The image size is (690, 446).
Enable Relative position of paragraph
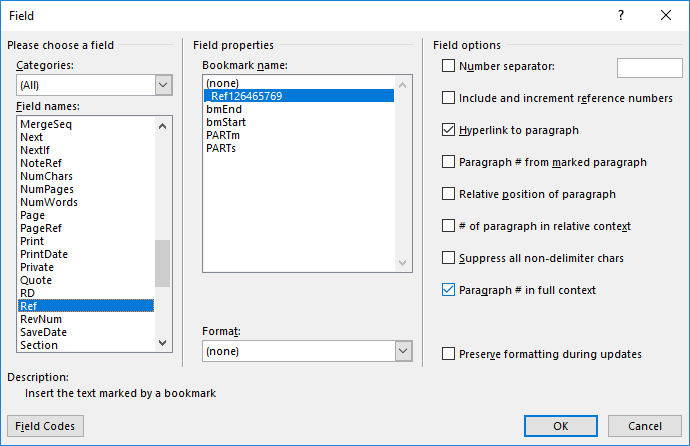pyautogui.click(x=448, y=194)
